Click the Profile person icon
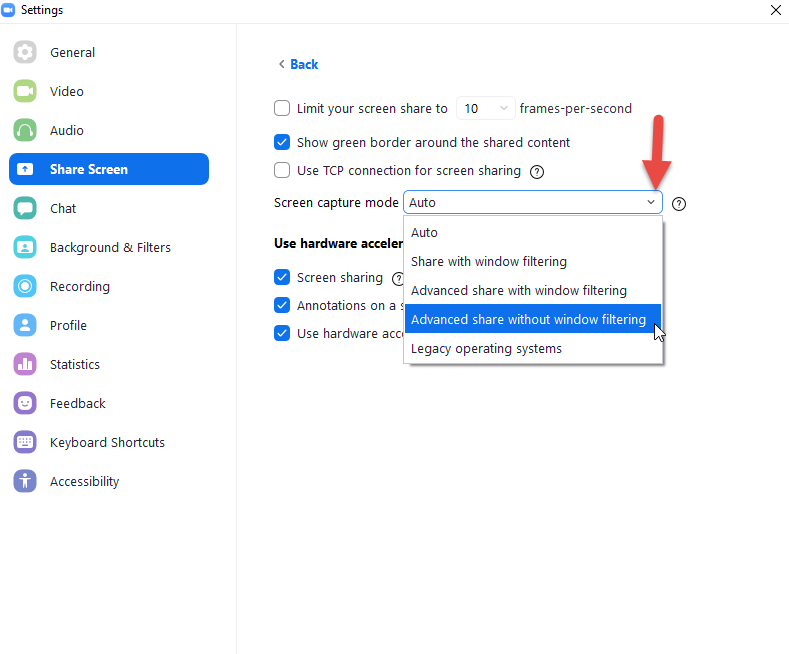Image resolution: width=789 pixels, height=654 pixels. point(25,325)
